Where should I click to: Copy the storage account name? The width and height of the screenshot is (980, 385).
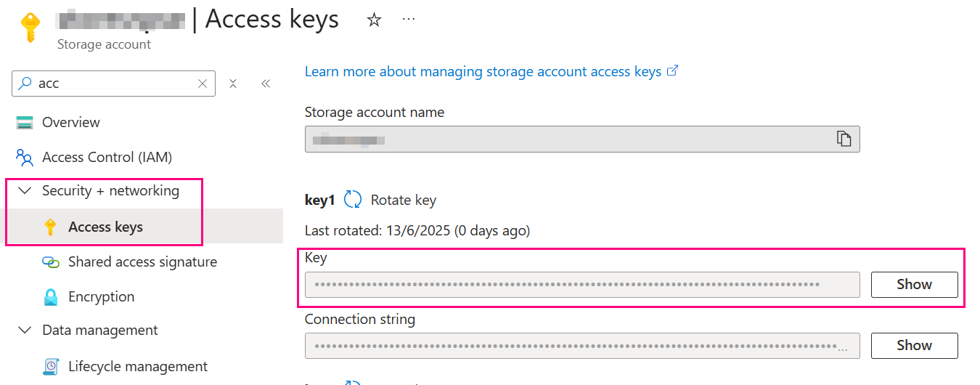tap(844, 139)
